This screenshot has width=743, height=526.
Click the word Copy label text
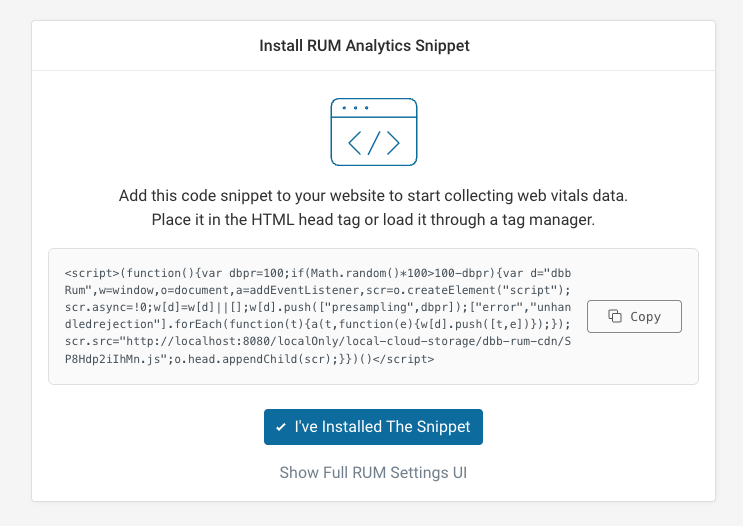(646, 316)
